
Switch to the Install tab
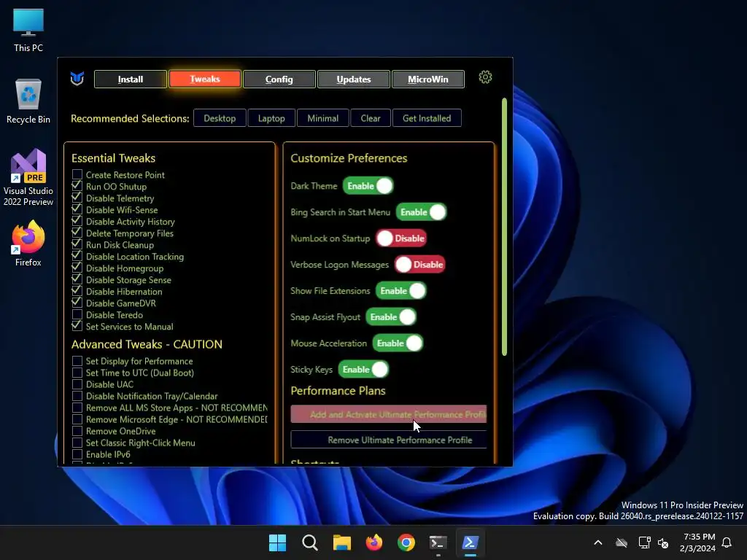pyautogui.click(x=131, y=79)
